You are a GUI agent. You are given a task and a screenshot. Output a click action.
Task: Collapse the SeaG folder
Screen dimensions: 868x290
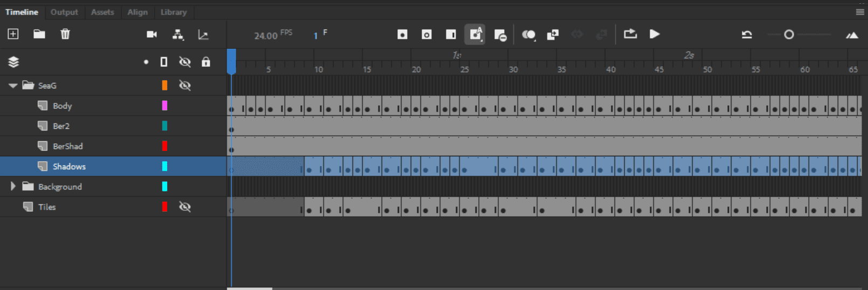tap(13, 85)
